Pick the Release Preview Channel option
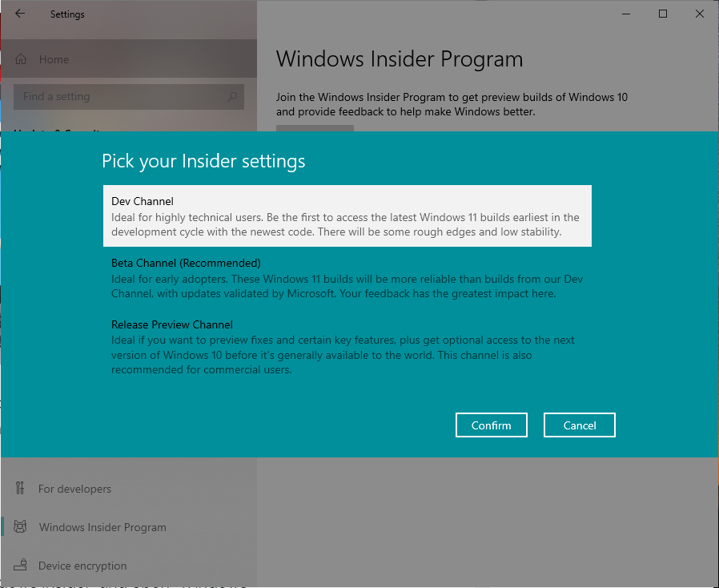This screenshot has width=719, height=588. (x=347, y=347)
